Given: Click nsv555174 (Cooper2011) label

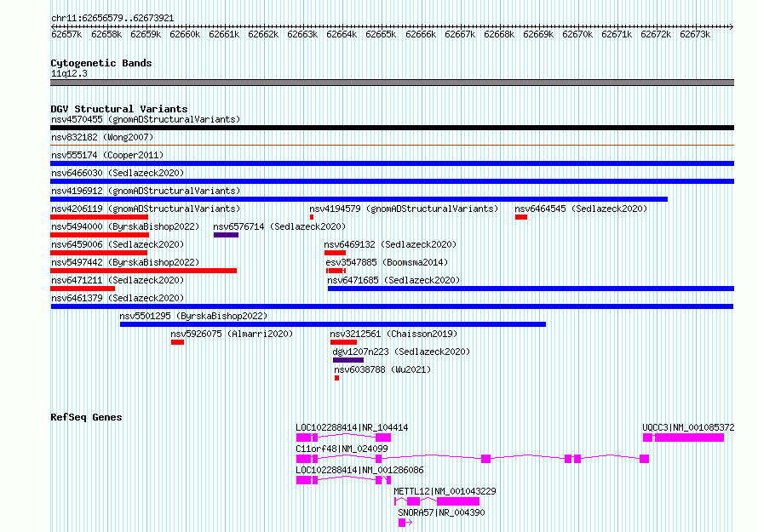Looking at the screenshot, I should [x=107, y=155].
